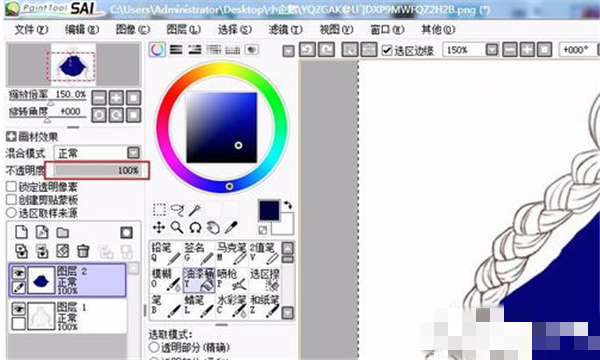
Task: Choose the 选区擦 selection eraser
Action: click(265, 280)
